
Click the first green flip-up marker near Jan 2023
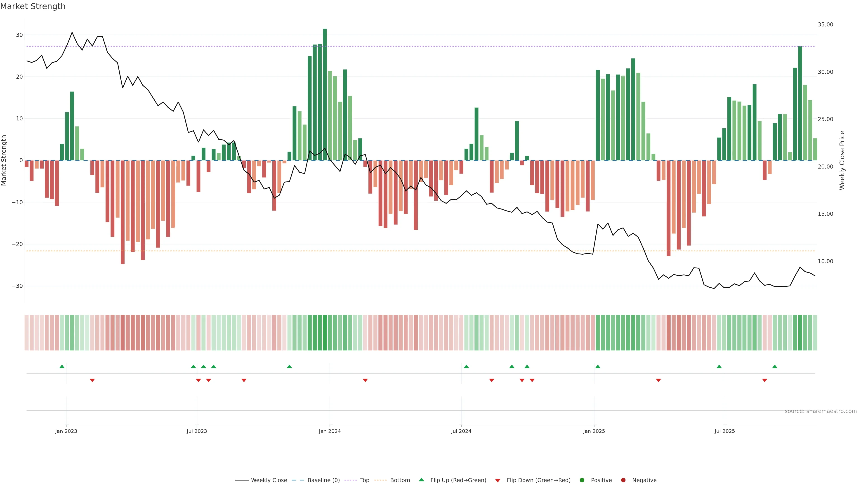click(62, 366)
